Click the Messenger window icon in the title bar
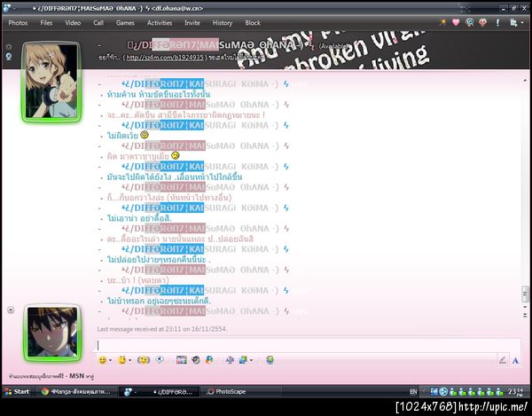 (x=6, y=8)
